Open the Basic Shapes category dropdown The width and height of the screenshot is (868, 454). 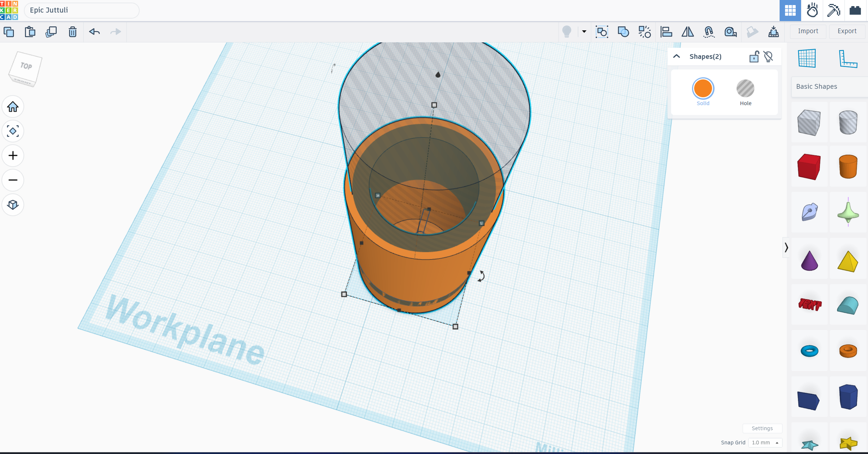click(x=830, y=86)
